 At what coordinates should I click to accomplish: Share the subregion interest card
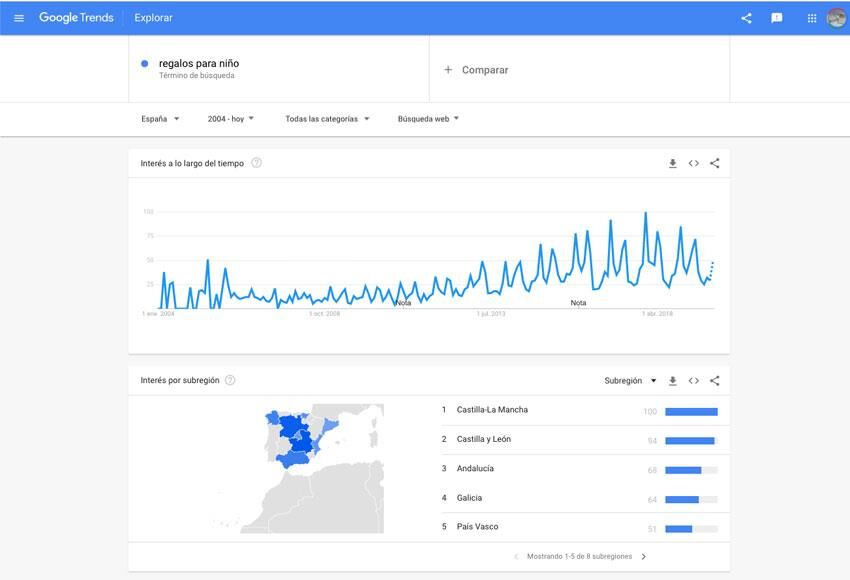pyautogui.click(x=714, y=381)
